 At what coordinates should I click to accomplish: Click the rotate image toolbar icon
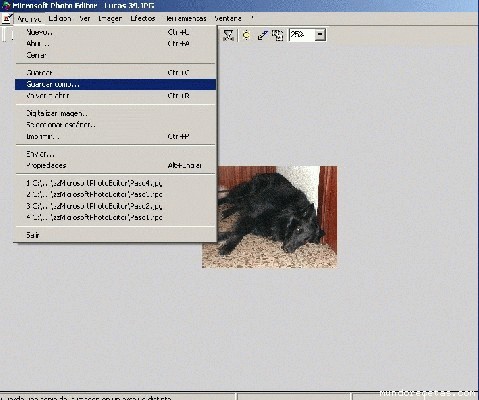click(277, 35)
